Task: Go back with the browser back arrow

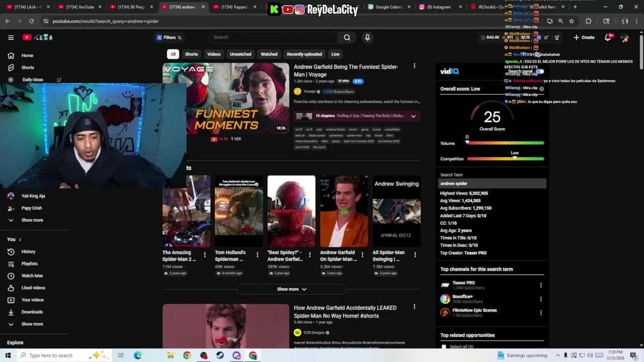Action: [7, 21]
